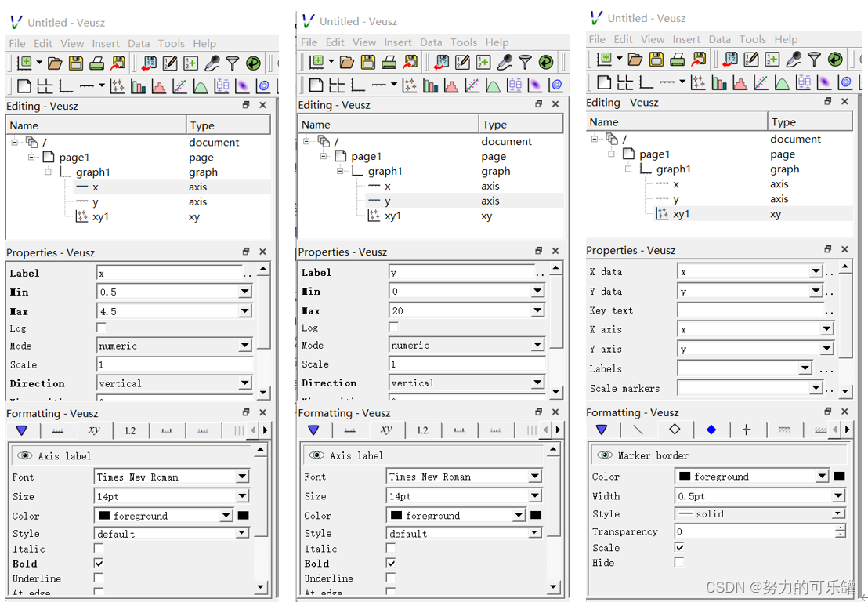This screenshot has height=602, width=868.
Task: Select blue diamond marker fill tab in right window
Action: pyautogui.click(x=711, y=429)
